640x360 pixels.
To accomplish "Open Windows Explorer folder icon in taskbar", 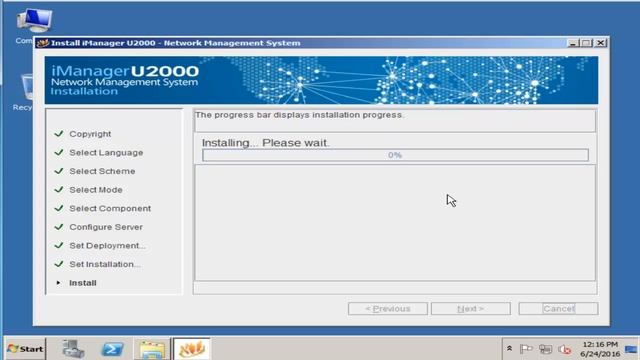I will [x=152, y=349].
